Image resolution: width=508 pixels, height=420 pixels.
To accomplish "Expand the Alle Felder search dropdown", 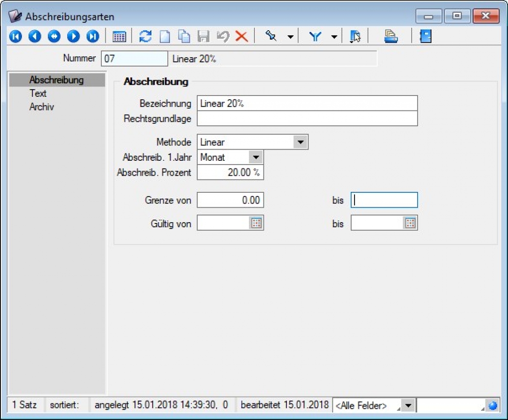I will point(408,406).
